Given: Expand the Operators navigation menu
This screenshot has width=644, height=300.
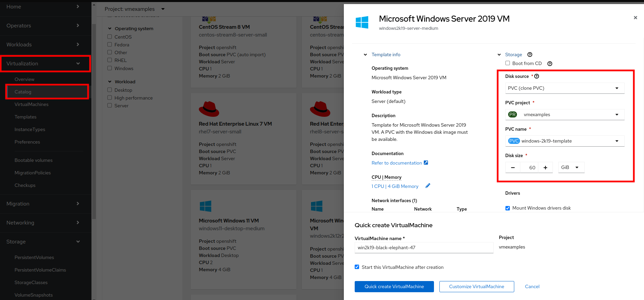Looking at the screenshot, I should click(x=45, y=26).
